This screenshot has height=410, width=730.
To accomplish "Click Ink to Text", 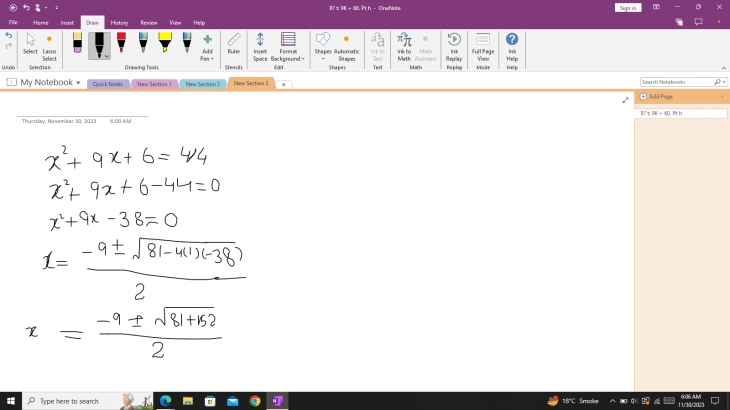I will [x=378, y=47].
